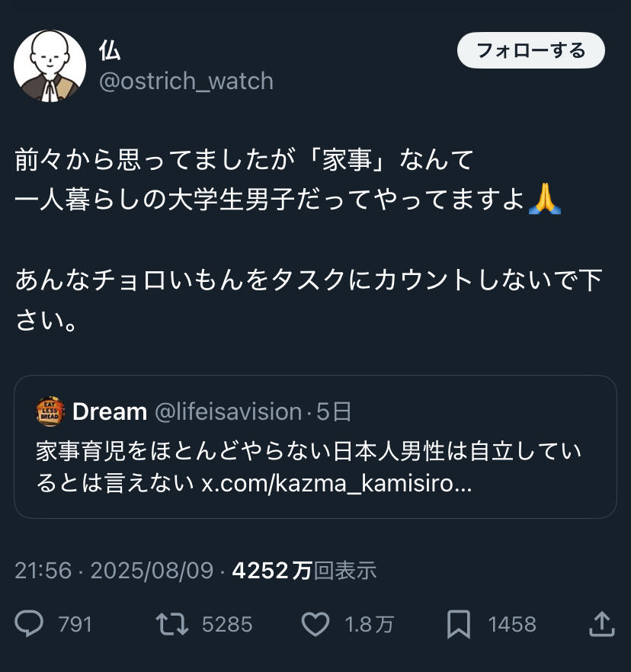Open the @lifeisavision handle
This screenshot has height=672, width=631.
(x=228, y=412)
